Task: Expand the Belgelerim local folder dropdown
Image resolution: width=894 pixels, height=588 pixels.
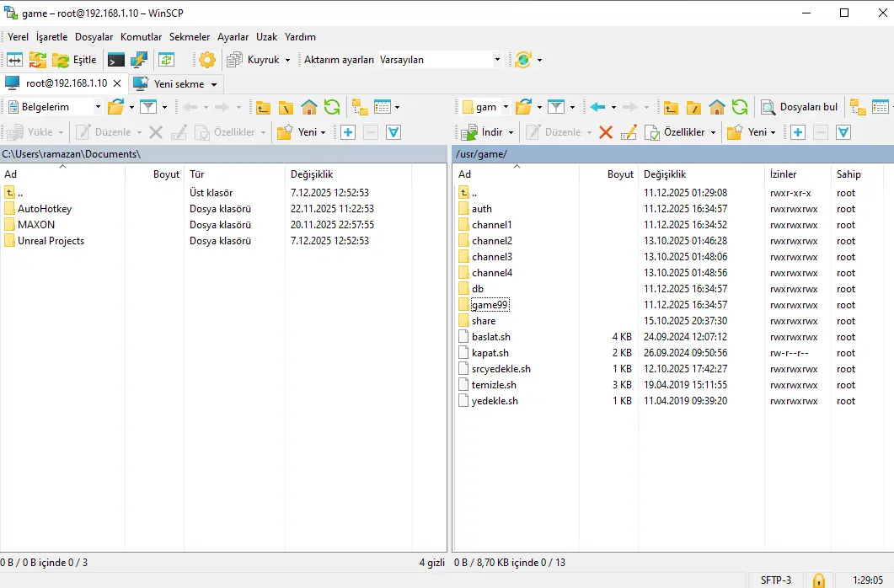Action: coord(97,107)
